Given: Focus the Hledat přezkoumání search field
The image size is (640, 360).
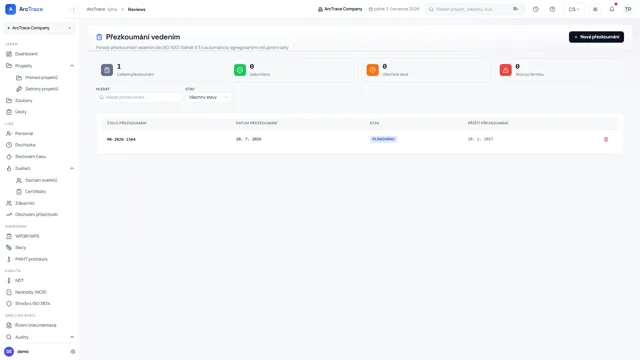Looking at the screenshot, I should coord(139,97).
